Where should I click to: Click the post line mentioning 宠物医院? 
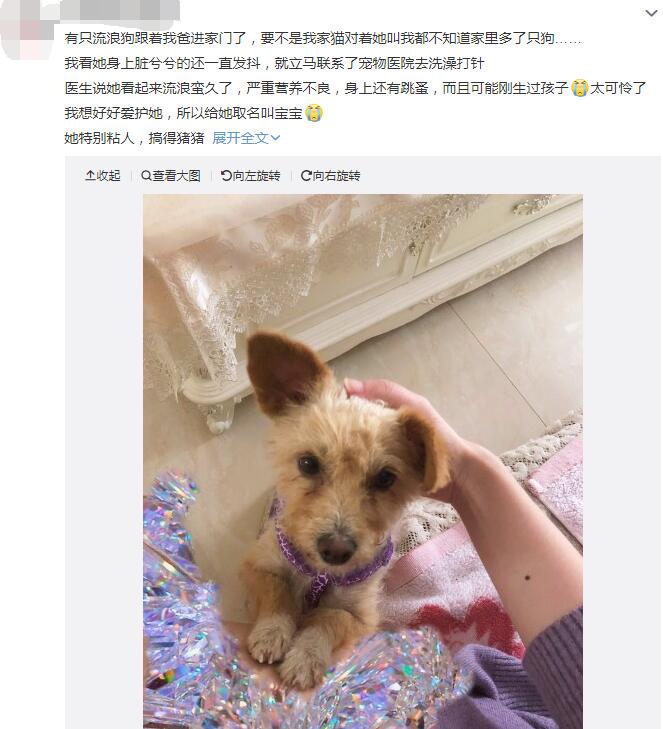pos(274,63)
